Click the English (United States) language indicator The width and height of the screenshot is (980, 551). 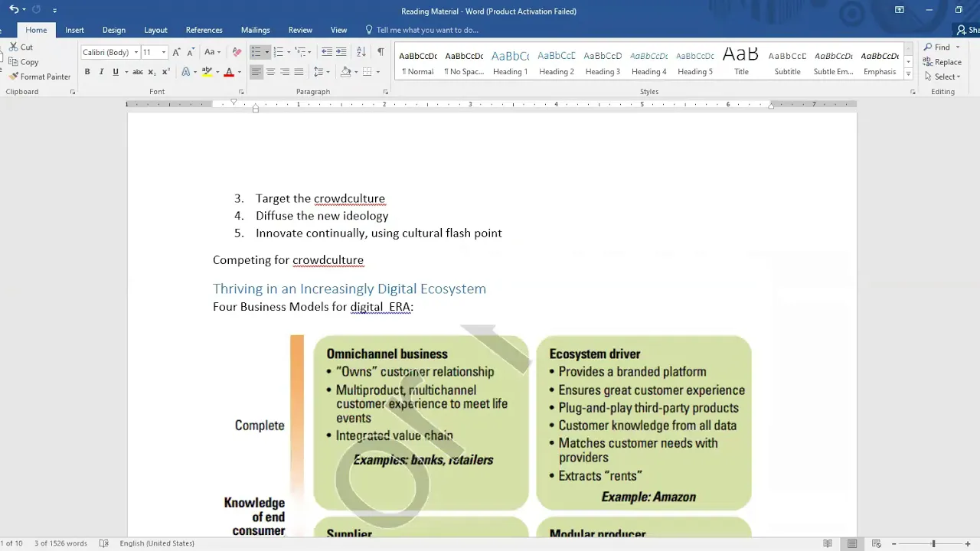pyautogui.click(x=157, y=543)
